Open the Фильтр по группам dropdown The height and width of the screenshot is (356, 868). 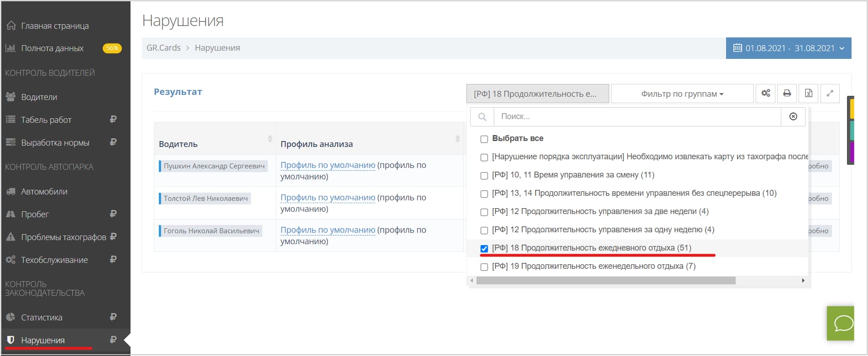(682, 94)
